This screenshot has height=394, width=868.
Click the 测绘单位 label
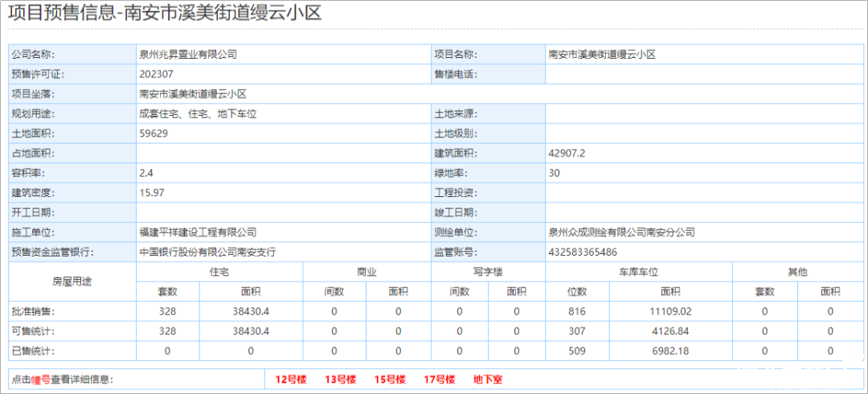(x=457, y=232)
